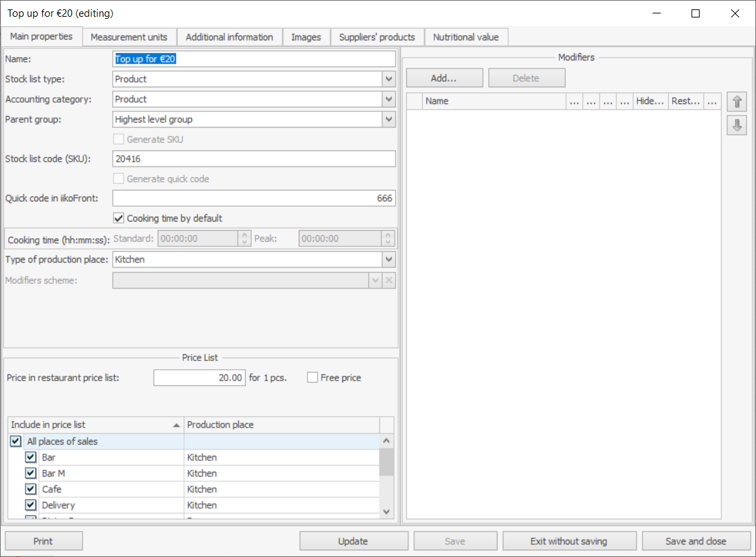This screenshot has height=557, width=756.
Task: Expand the Parent group dropdown
Action: pos(389,119)
